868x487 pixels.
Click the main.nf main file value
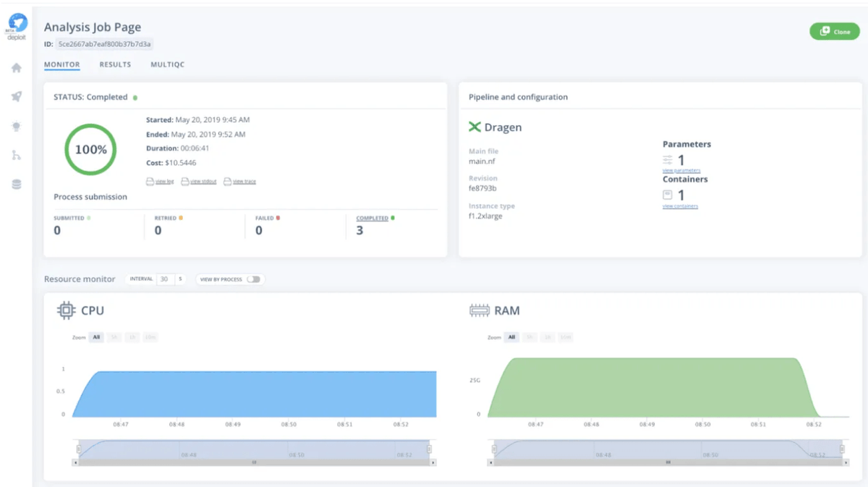[481, 161]
